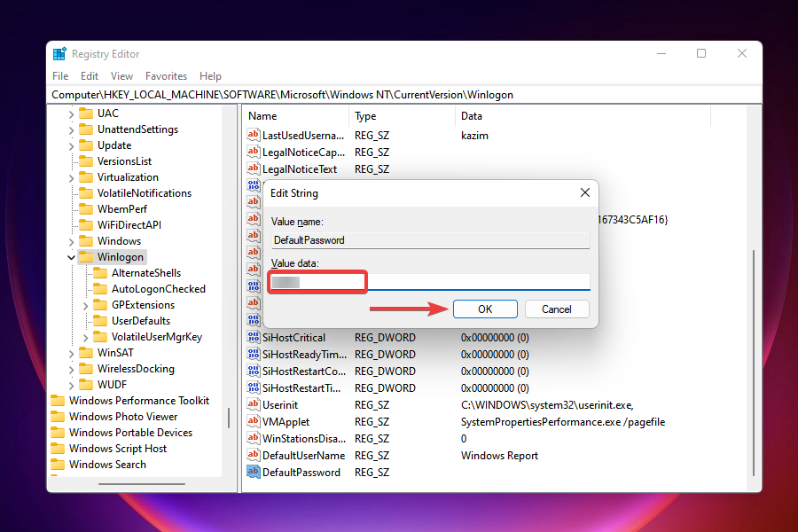Open the File menu
798x532 pixels.
point(60,76)
